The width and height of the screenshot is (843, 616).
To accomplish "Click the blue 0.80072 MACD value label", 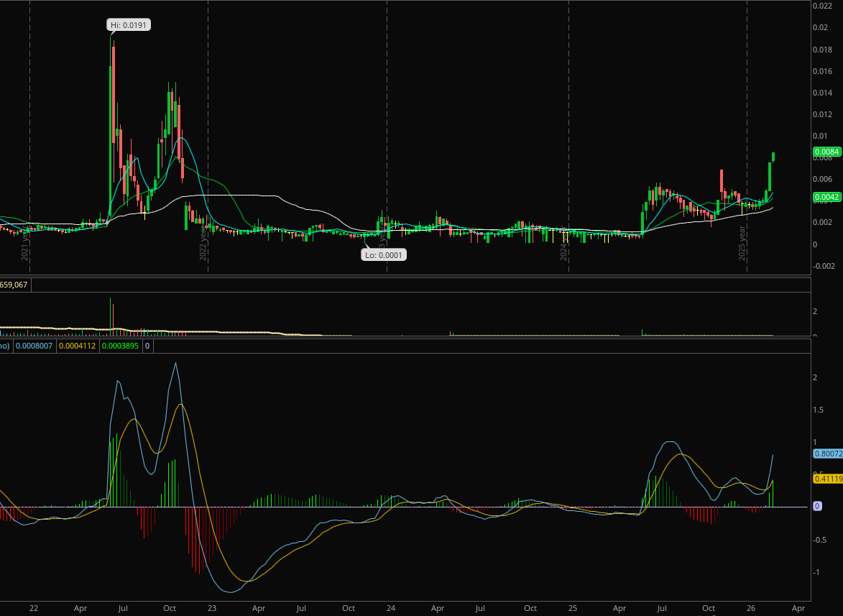I will pos(828,454).
